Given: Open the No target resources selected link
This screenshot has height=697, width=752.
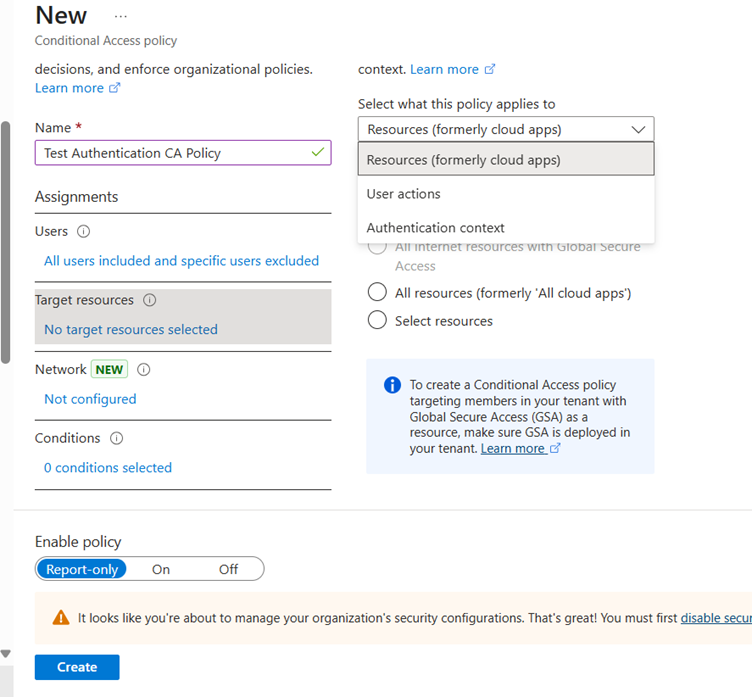Looking at the screenshot, I should [131, 330].
